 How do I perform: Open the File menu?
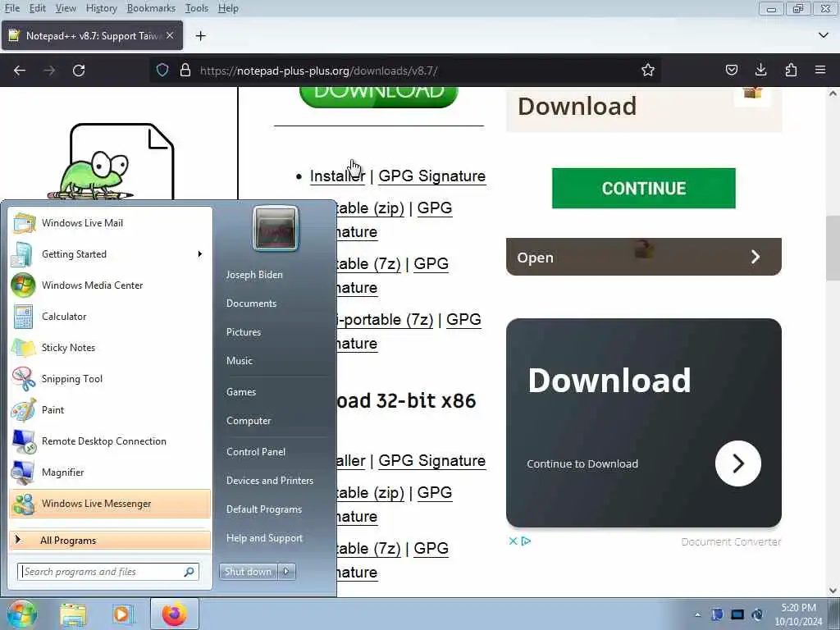(x=11, y=8)
